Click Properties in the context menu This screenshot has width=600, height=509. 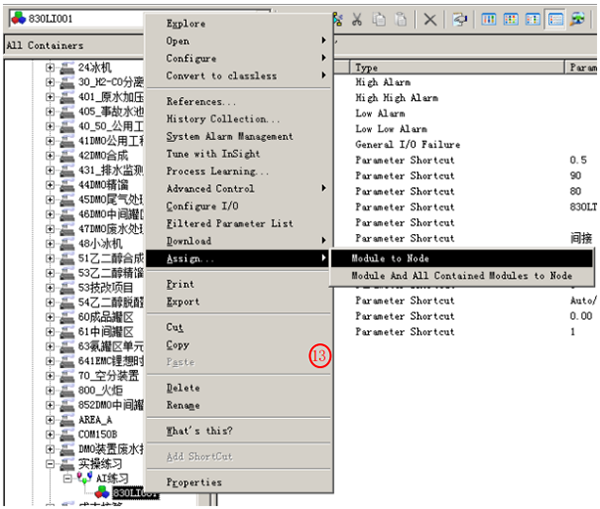pos(193,482)
